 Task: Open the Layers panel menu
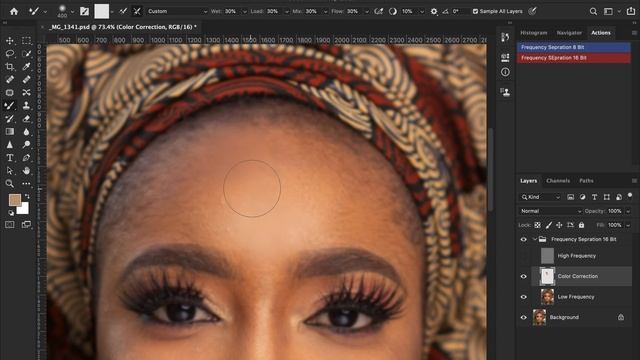634,181
